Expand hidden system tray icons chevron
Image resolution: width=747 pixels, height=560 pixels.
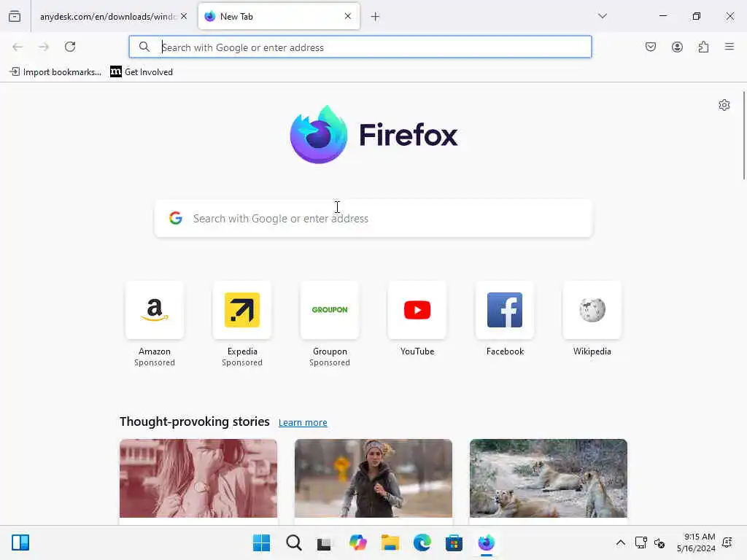point(621,542)
